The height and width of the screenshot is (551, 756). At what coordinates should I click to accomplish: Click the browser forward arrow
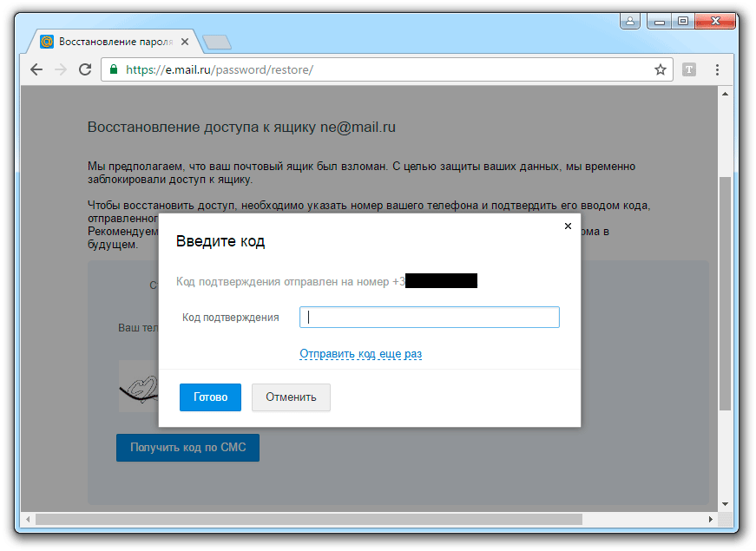tap(61, 70)
